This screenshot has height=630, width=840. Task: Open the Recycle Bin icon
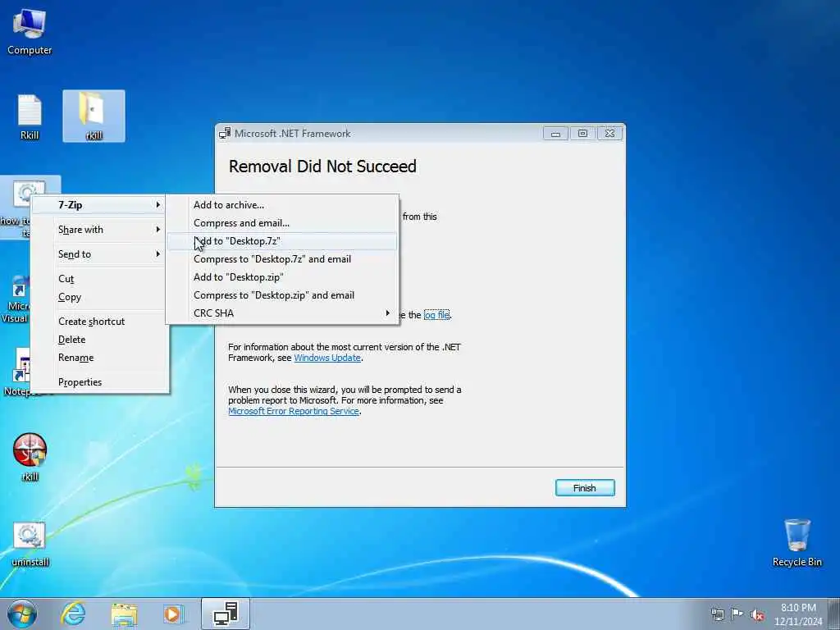[x=797, y=542]
